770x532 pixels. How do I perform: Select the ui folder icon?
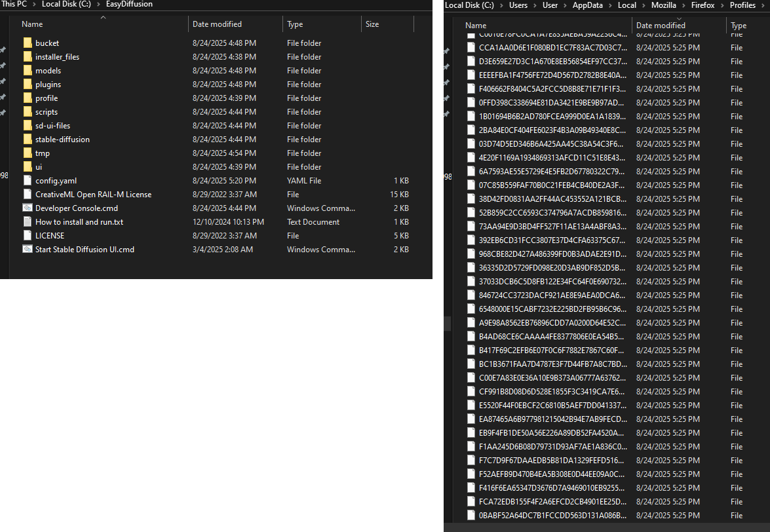click(28, 167)
